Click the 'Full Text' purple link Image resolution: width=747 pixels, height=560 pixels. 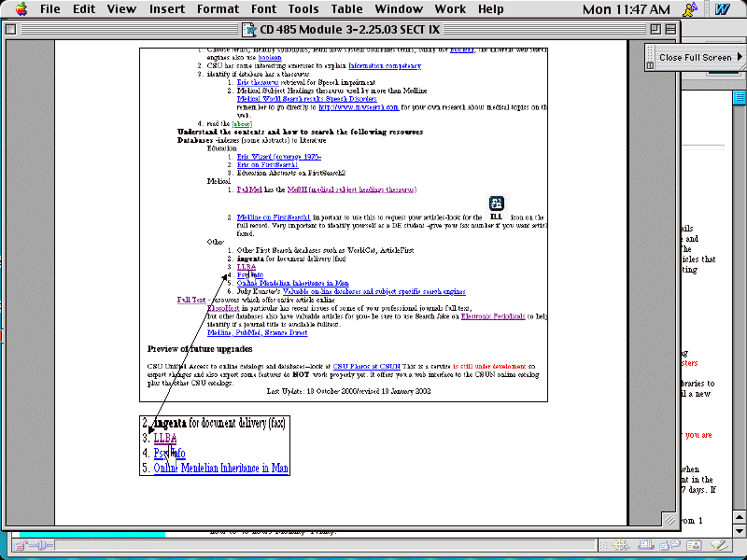[x=191, y=300]
